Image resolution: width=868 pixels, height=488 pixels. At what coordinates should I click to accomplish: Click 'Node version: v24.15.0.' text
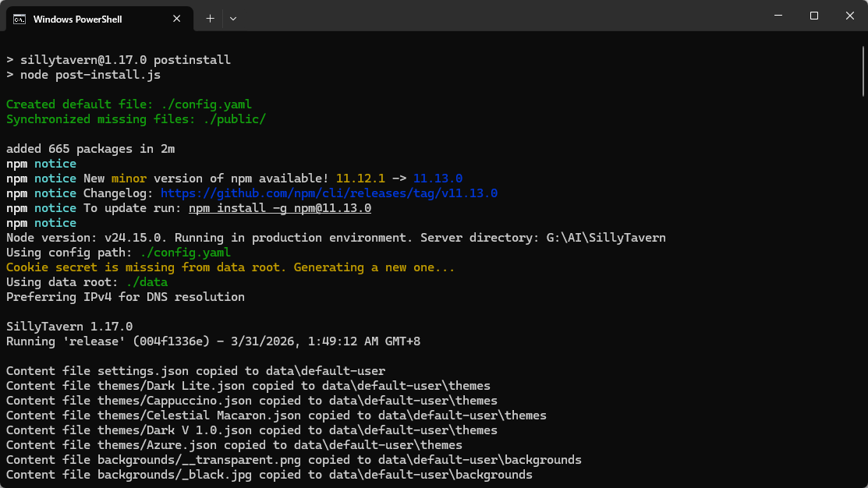pyautogui.click(x=87, y=238)
